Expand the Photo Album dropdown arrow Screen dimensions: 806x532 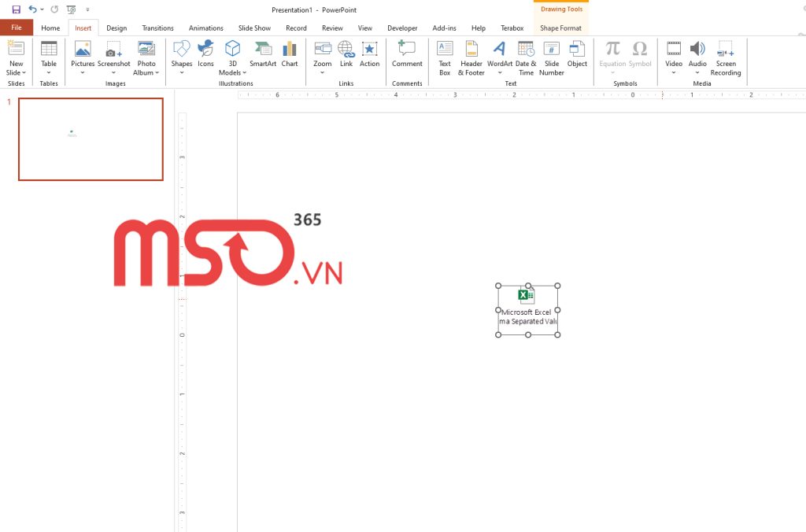click(157, 72)
